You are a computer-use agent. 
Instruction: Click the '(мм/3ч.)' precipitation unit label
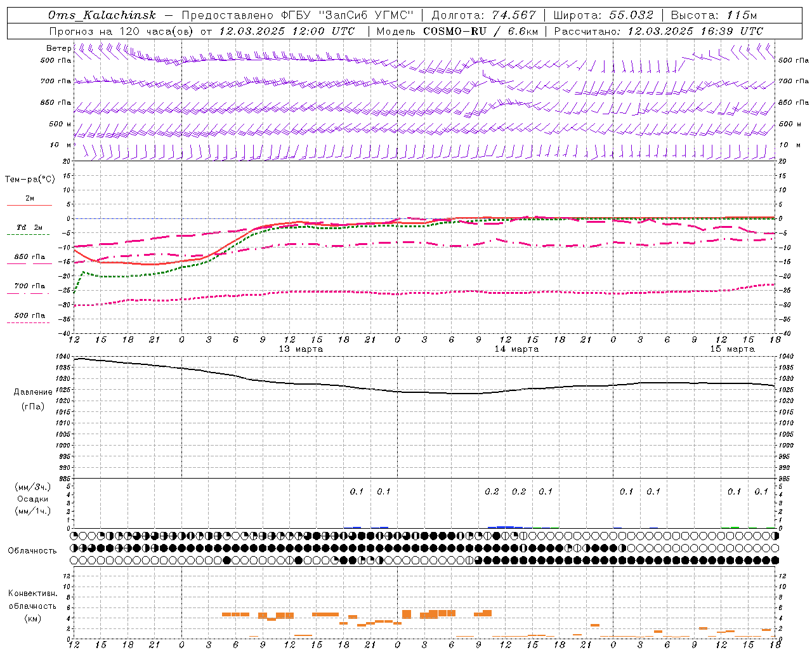click(x=33, y=487)
